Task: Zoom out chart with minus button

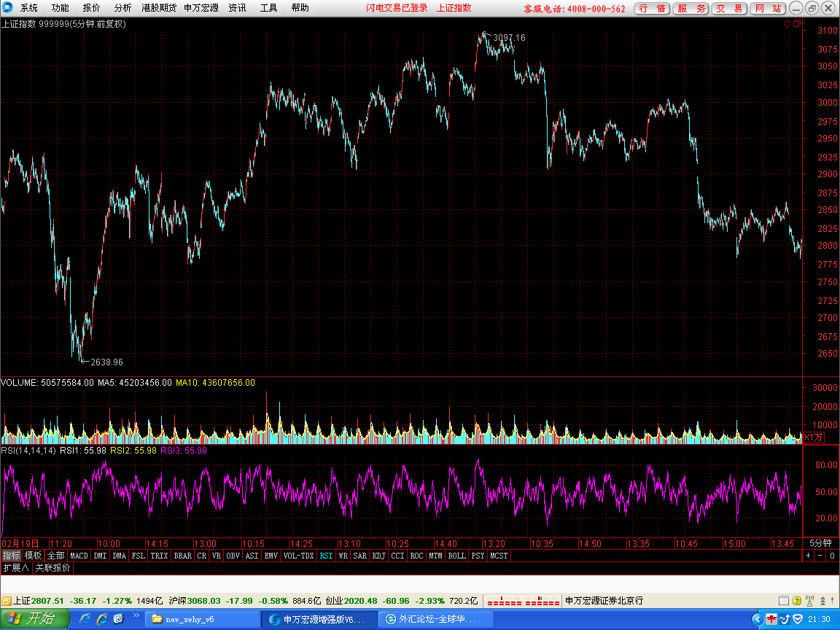Action: tap(820, 556)
